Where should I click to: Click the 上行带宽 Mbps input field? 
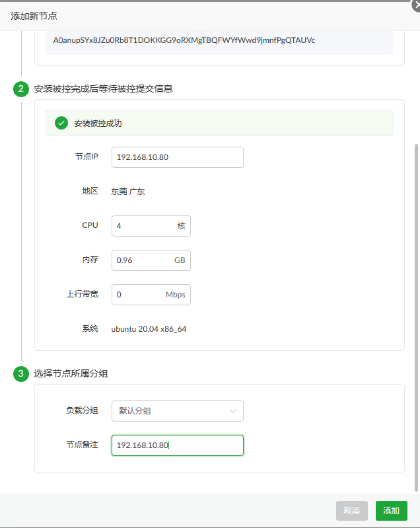[151, 295]
